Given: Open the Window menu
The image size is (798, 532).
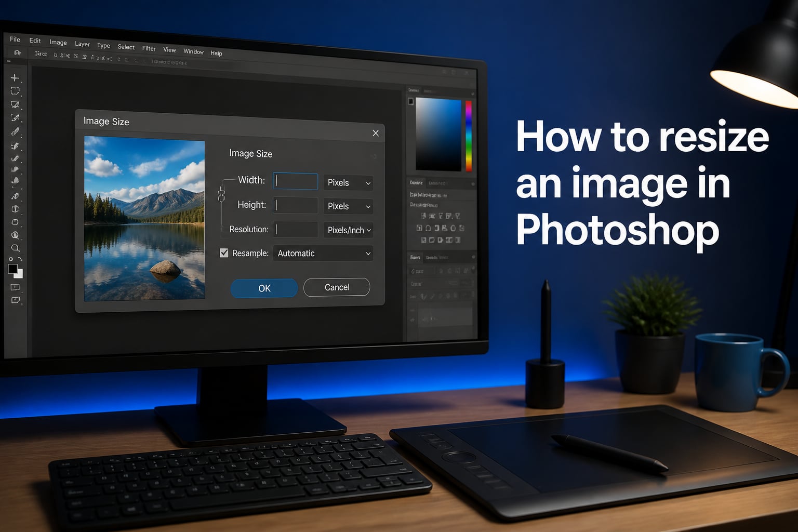Looking at the screenshot, I should click(194, 51).
